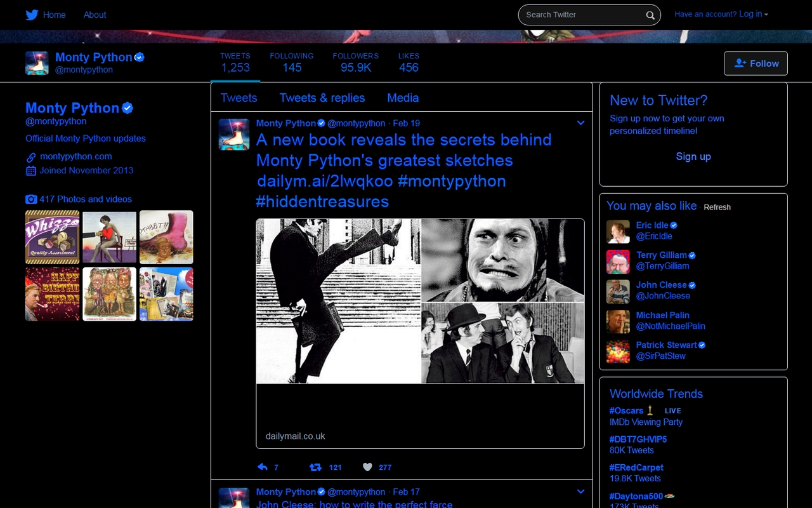The height and width of the screenshot is (508, 812).
Task: Click the 'IMDb Viewing Party' text
Action: 646,422
